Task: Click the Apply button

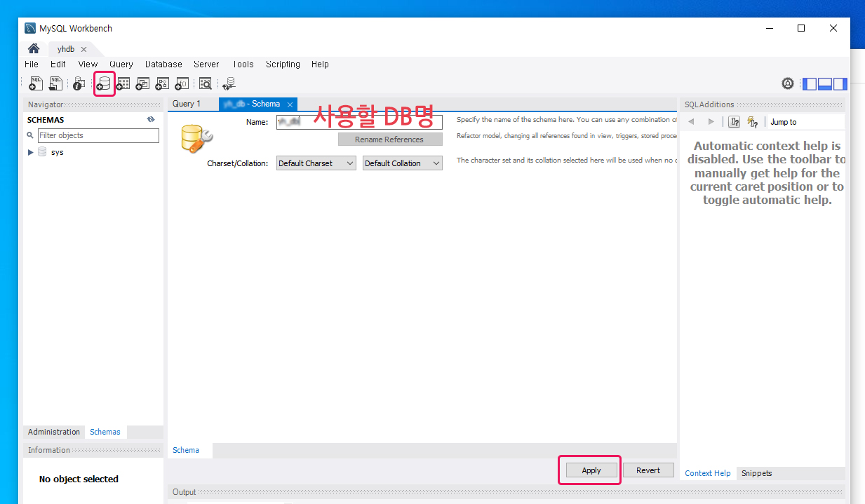Action: pos(591,470)
